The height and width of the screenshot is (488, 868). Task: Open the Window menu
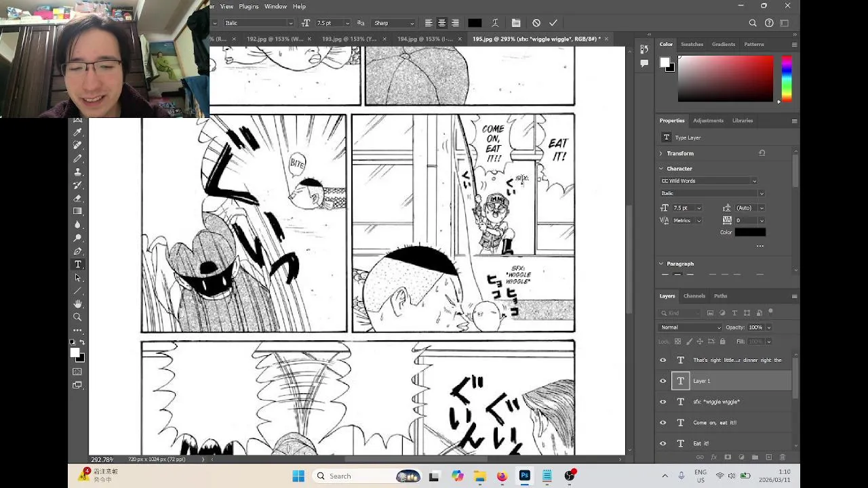click(275, 6)
